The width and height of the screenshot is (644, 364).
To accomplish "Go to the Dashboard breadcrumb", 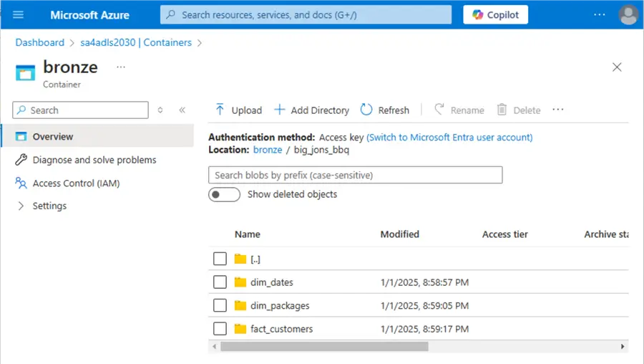I will click(x=40, y=42).
